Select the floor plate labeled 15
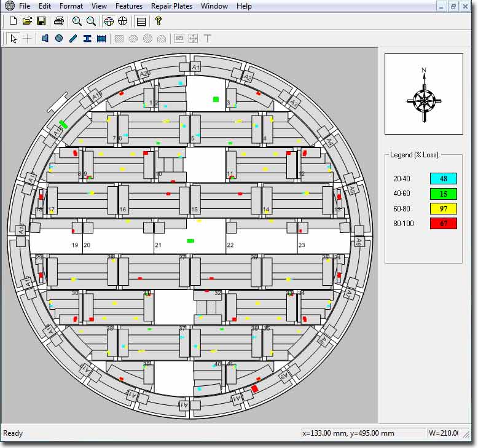 [x=225, y=200]
